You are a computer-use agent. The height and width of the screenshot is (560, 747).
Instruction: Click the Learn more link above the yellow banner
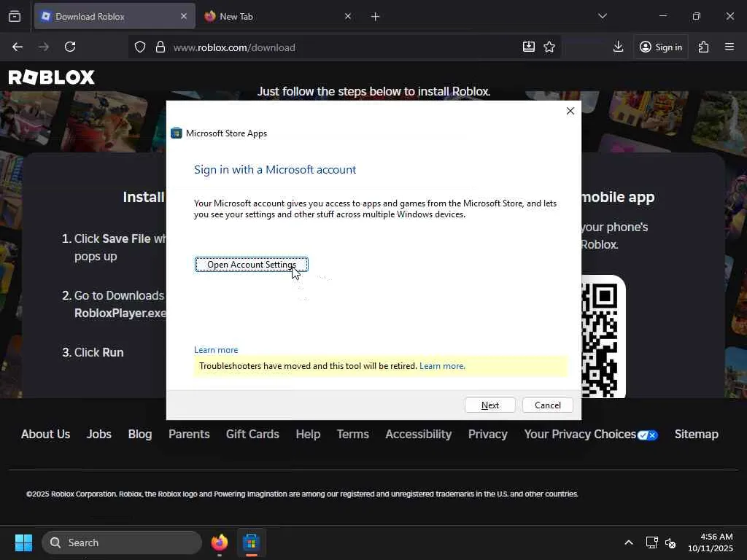point(216,350)
